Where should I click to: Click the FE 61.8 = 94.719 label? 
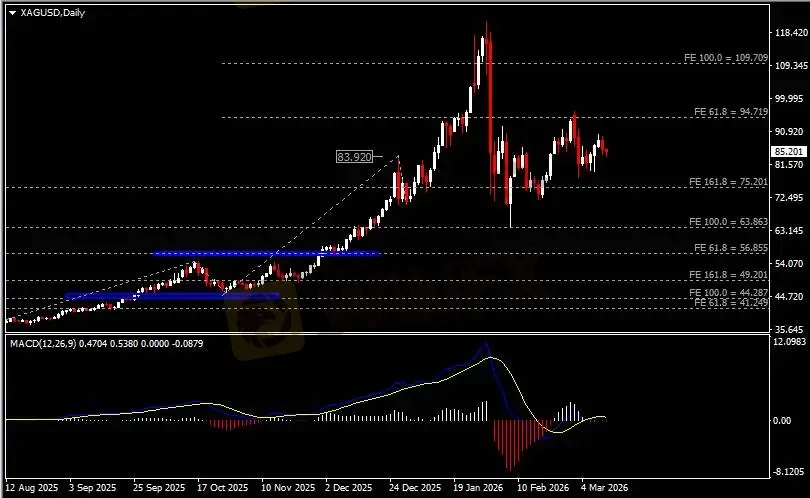coord(728,112)
